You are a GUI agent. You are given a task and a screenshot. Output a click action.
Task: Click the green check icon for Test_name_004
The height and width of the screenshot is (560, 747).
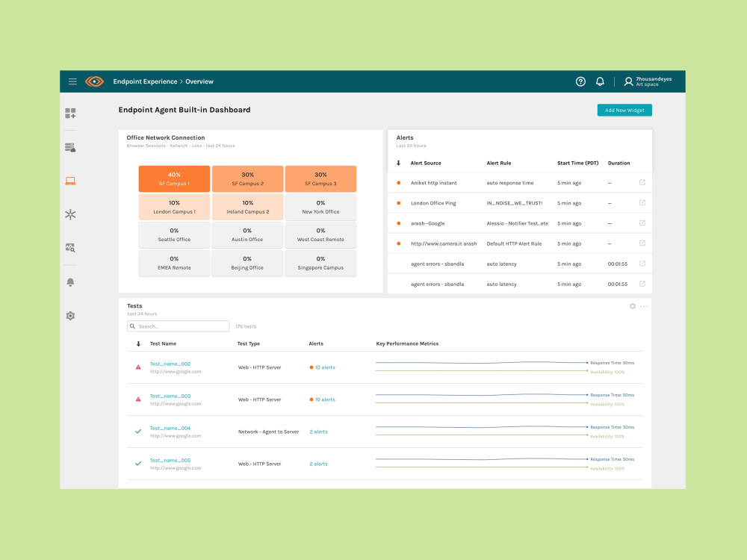pyautogui.click(x=138, y=432)
